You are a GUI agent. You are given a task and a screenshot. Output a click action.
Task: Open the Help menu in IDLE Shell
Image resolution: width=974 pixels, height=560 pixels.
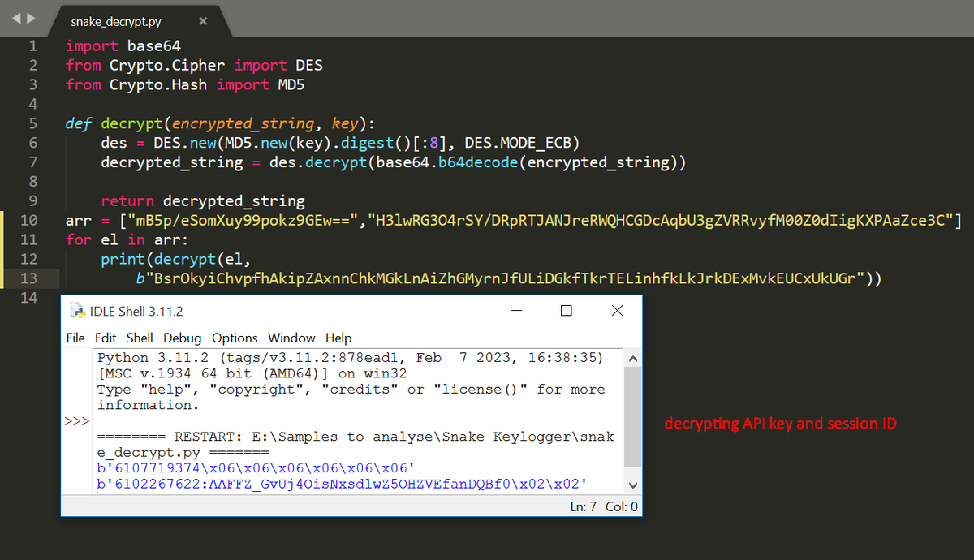[338, 338]
